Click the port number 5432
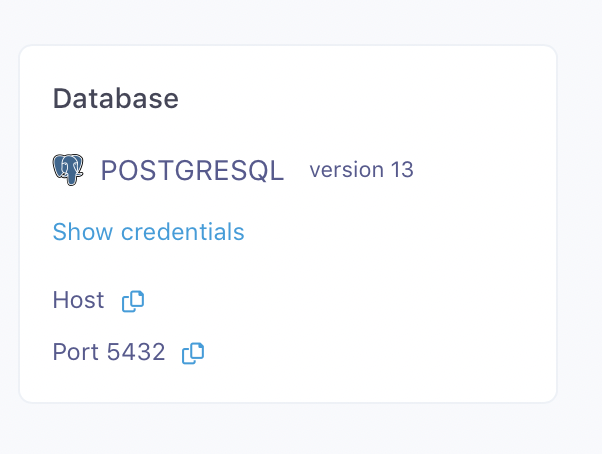Viewport: 602px width, 454px height. 136,352
